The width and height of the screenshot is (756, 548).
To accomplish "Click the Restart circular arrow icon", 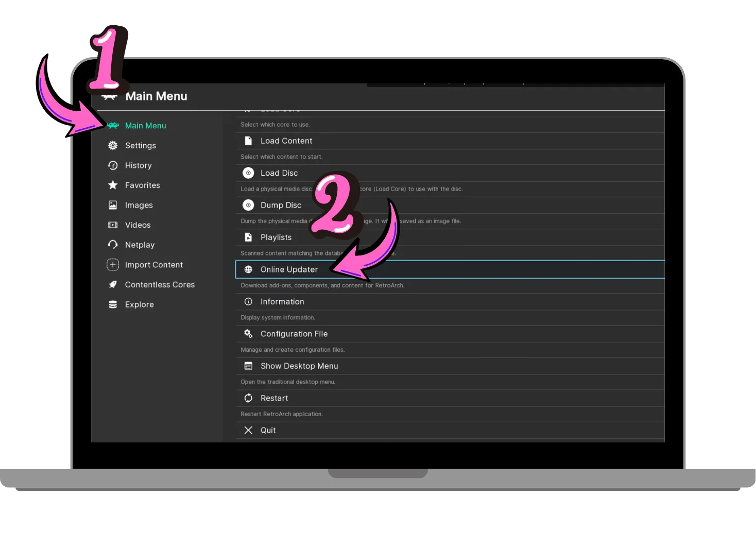I will 248,398.
